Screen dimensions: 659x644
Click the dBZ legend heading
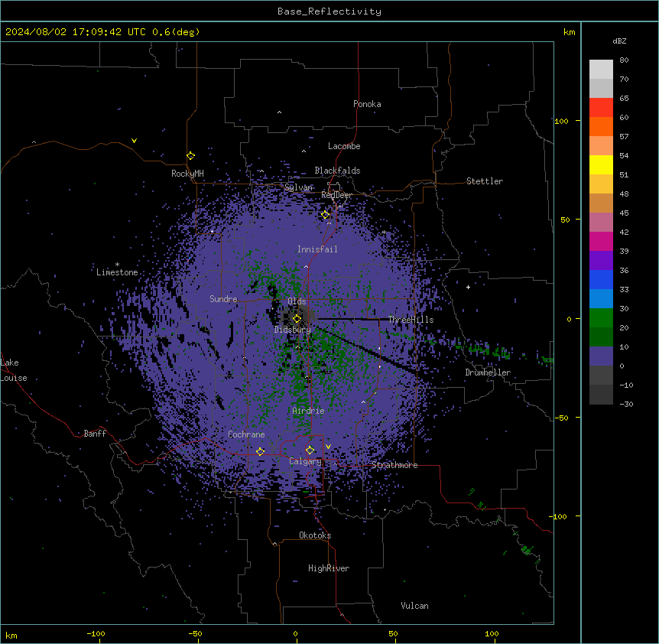pyautogui.click(x=619, y=41)
